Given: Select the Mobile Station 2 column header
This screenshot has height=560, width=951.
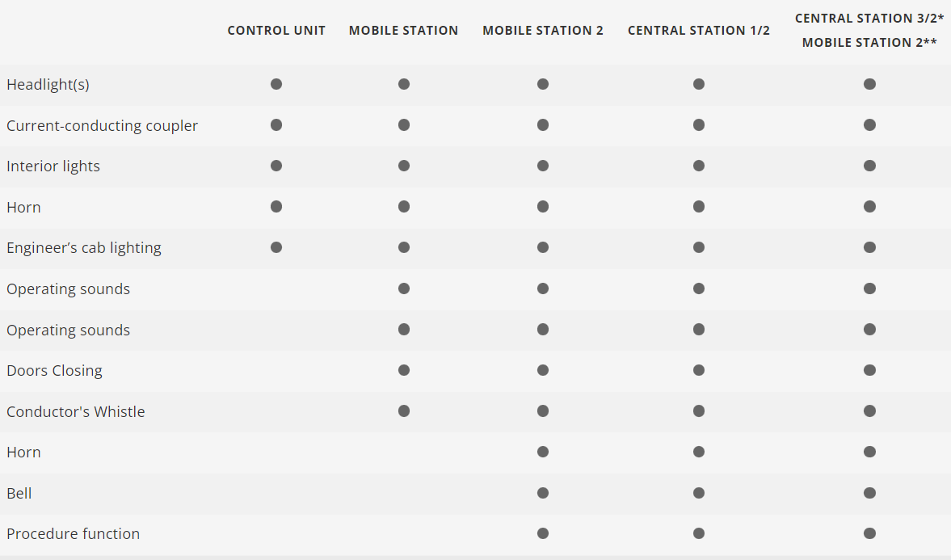Looking at the screenshot, I should pyautogui.click(x=543, y=31).
